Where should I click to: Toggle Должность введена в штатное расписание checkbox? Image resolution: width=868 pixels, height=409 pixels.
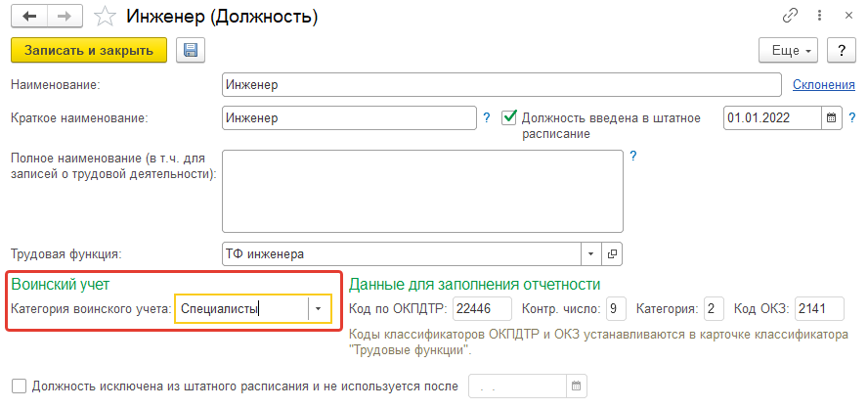[x=508, y=117]
